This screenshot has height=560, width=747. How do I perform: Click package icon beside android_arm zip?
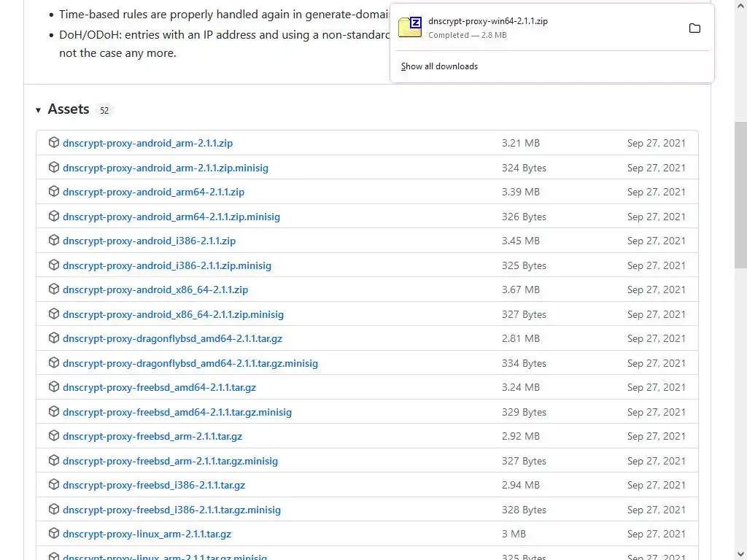click(53, 143)
